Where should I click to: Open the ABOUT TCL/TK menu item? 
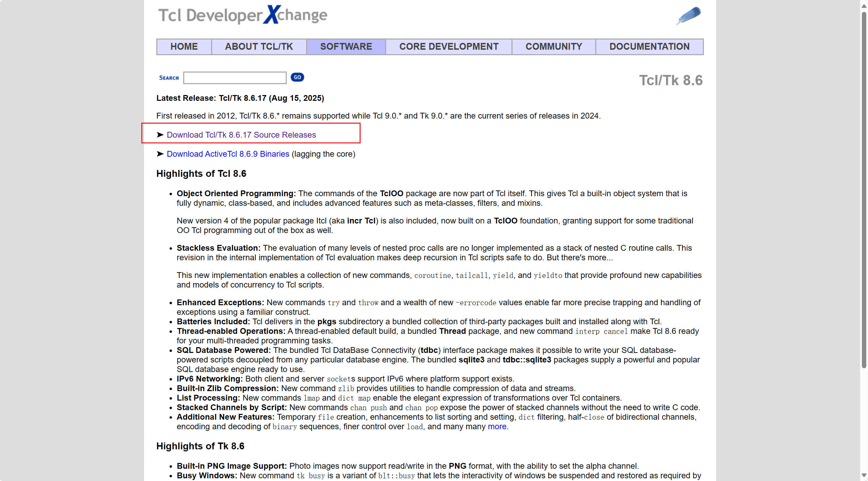[259, 47]
